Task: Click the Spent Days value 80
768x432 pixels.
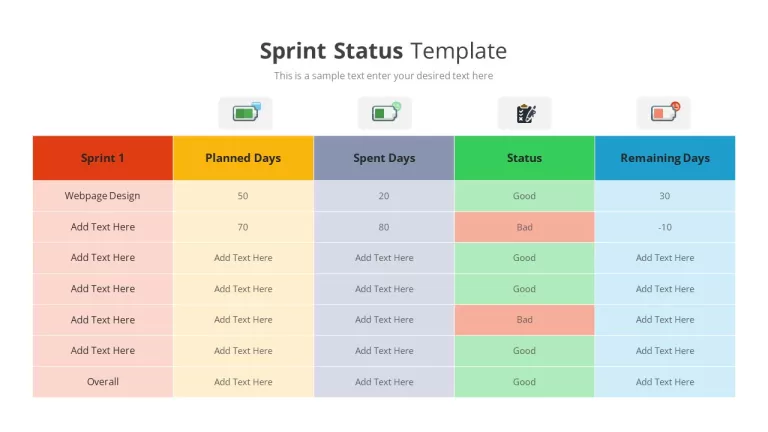Action: pyautogui.click(x=384, y=227)
